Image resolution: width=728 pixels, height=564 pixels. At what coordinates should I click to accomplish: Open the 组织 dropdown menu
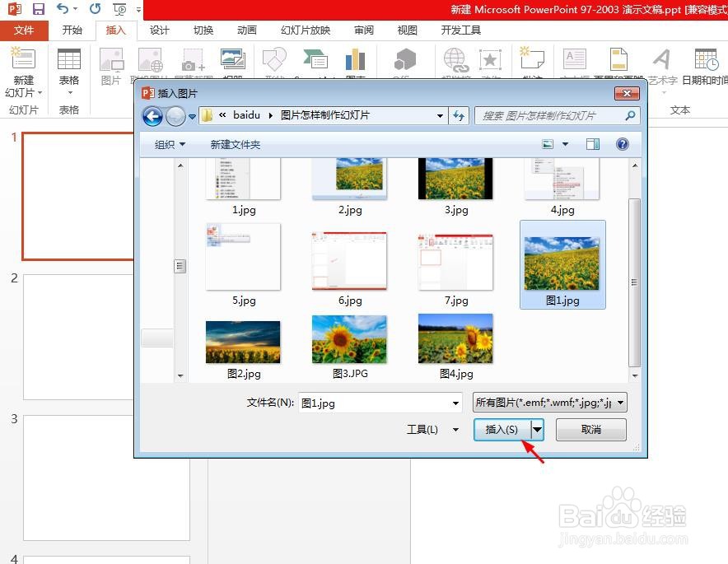point(170,144)
